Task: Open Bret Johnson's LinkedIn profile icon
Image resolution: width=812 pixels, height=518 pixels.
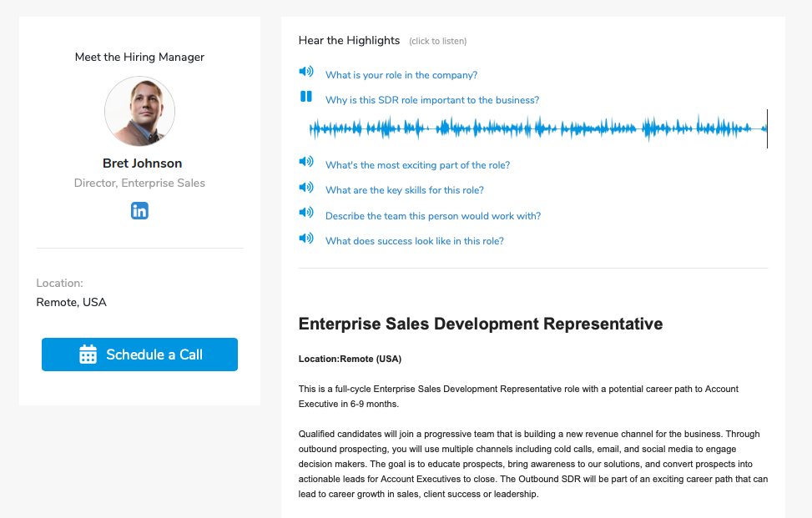Action: (139, 211)
